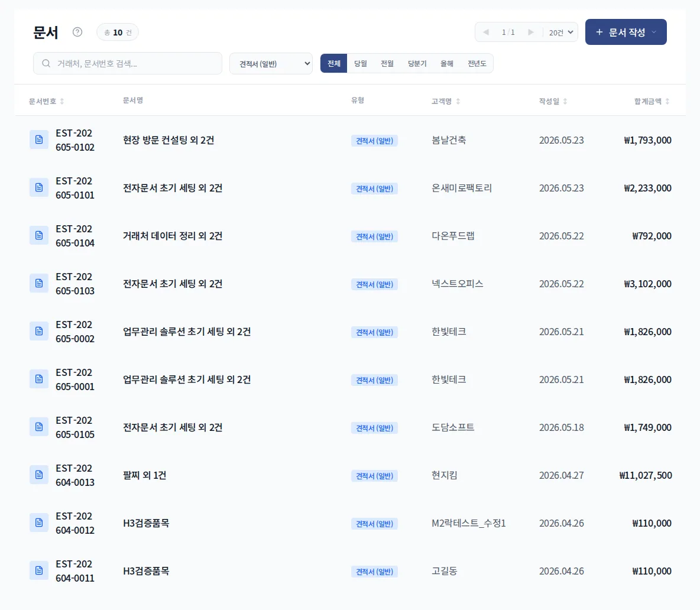Viewport: 700px width, 610px height.
Task: Click the magnifier icon in the search box
Action: click(x=46, y=63)
